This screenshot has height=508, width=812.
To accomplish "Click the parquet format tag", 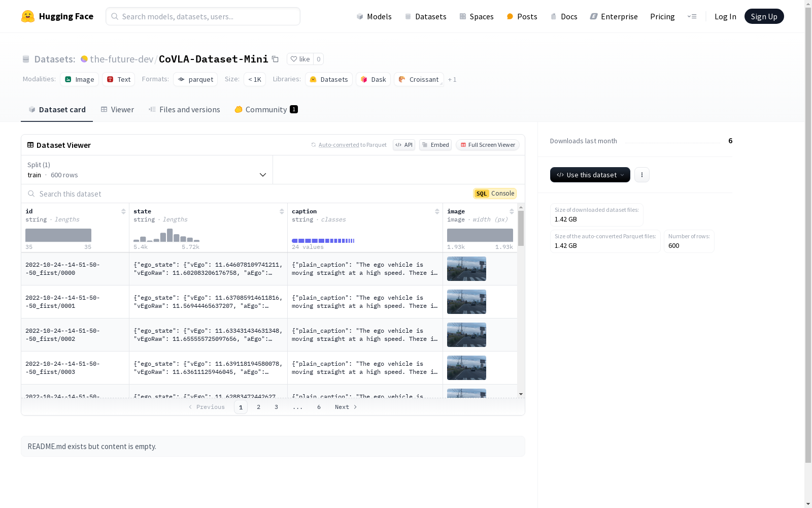I will [195, 79].
